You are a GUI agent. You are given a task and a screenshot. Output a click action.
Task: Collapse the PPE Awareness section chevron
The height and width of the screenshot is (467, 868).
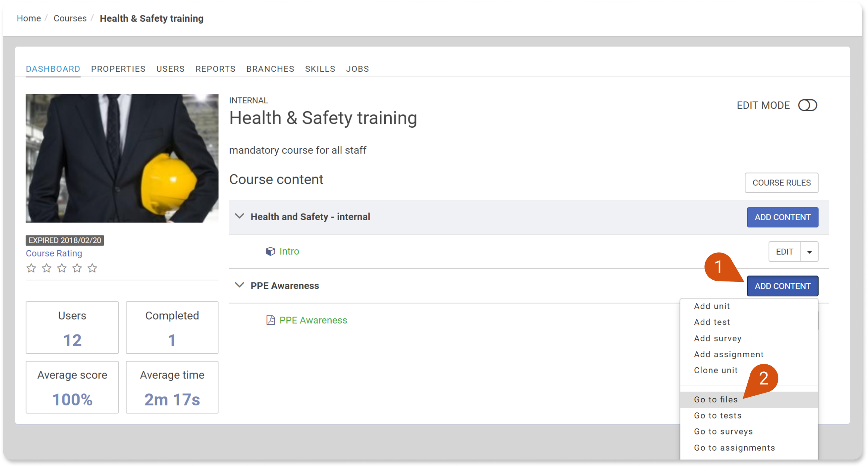click(239, 286)
